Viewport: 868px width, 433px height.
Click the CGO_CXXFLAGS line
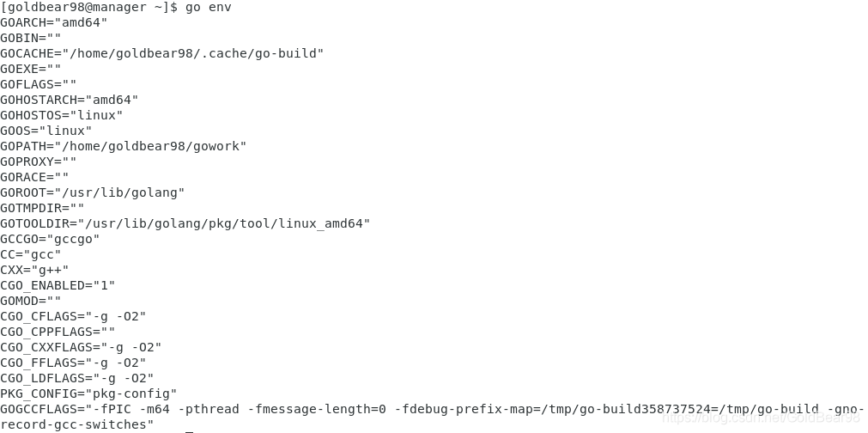tap(81, 348)
